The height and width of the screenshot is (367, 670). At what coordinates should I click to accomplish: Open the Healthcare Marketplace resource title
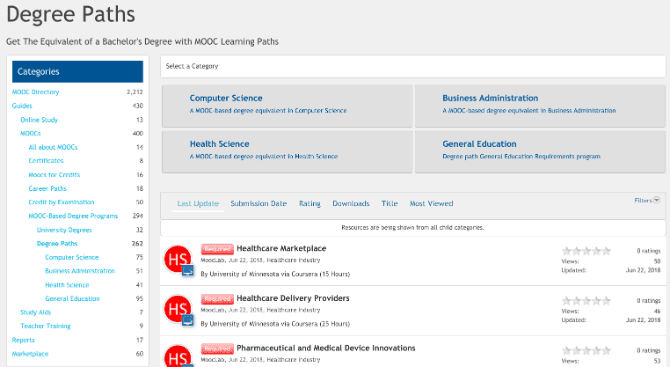click(281, 248)
